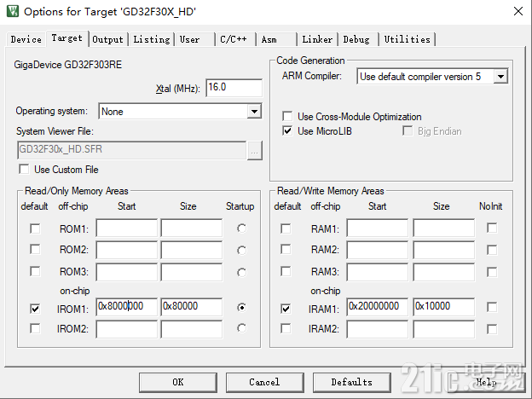Open the Debug tab
532x399 pixels.
pyautogui.click(x=358, y=39)
